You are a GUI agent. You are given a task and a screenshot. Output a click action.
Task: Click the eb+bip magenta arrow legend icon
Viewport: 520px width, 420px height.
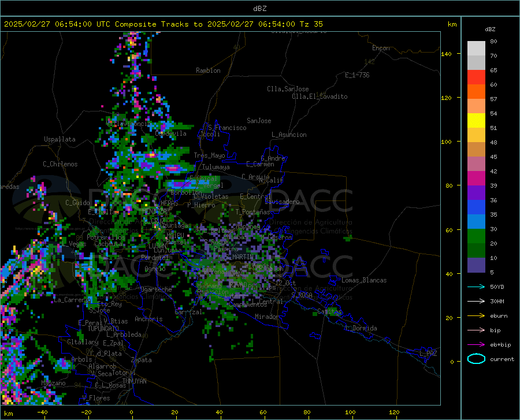click(476, 345)
